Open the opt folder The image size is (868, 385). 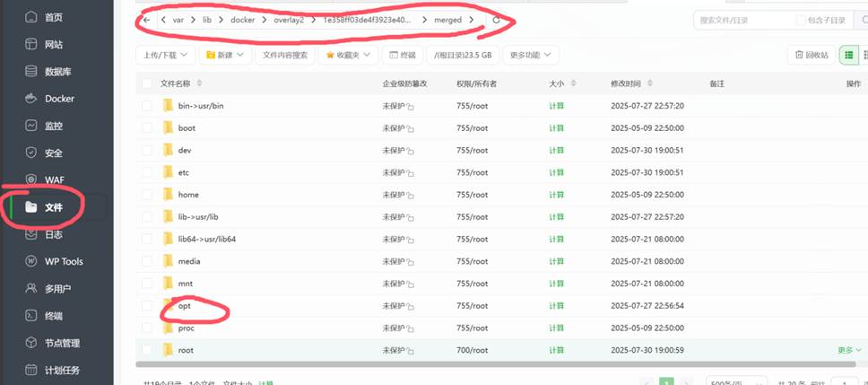tap(185, 306)
